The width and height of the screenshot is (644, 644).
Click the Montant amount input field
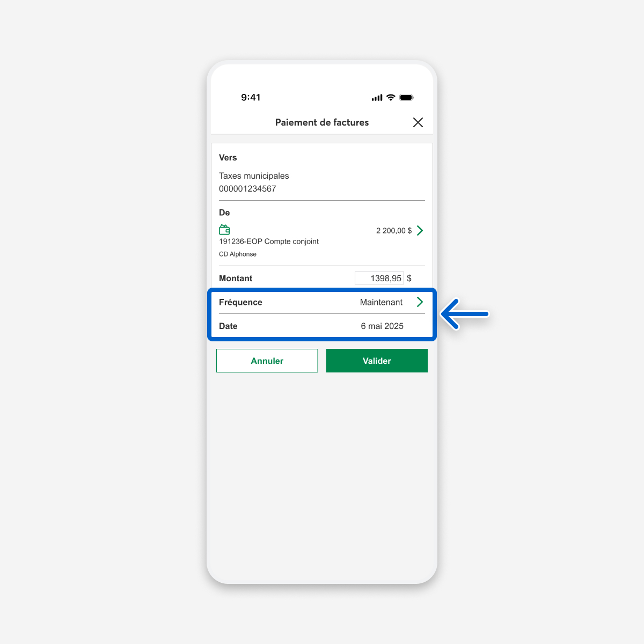coord(379,278)
